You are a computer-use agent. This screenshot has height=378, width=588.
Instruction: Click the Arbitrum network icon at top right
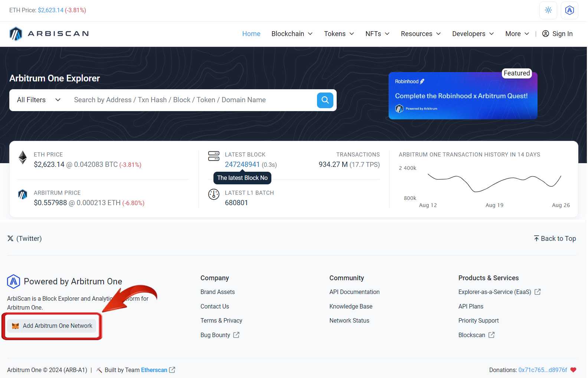[x=569, y=10]
